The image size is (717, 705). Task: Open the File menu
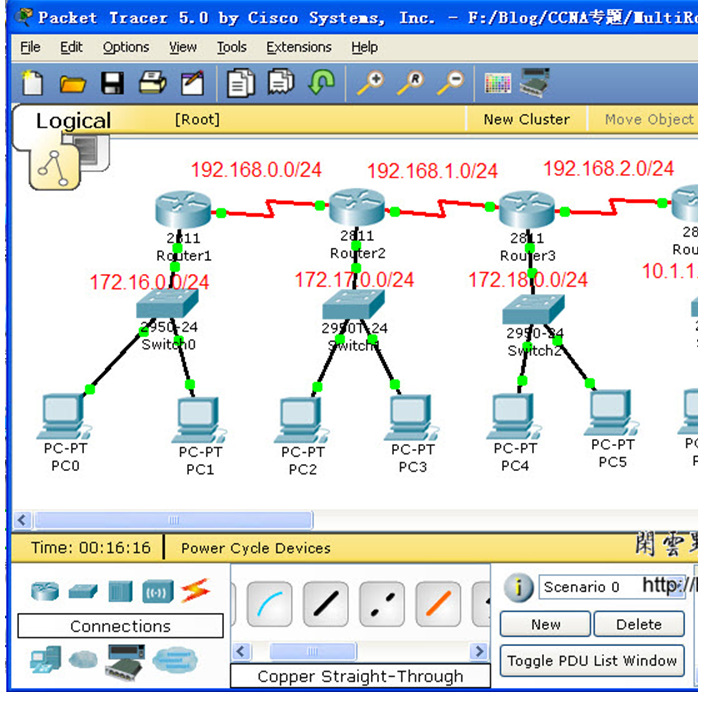pyautogui.click(x=30, y=47)
